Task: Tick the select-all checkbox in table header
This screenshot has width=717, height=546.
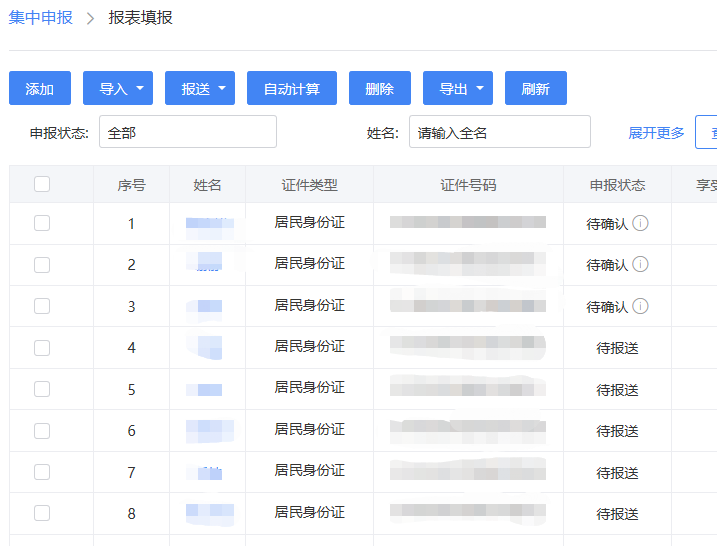Action: coord(42,184)
